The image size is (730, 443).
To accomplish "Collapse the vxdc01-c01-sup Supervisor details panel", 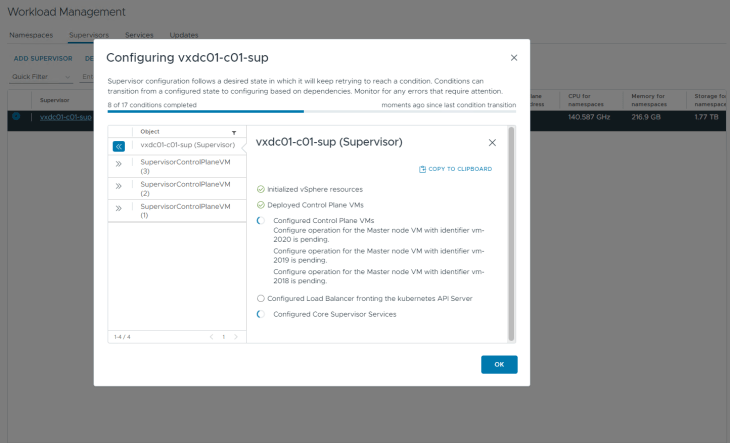I will (119, 146).
